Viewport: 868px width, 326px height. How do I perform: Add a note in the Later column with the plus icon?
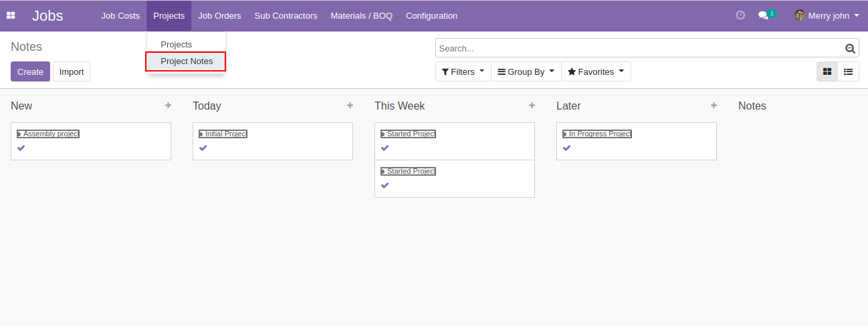point(714,106)
